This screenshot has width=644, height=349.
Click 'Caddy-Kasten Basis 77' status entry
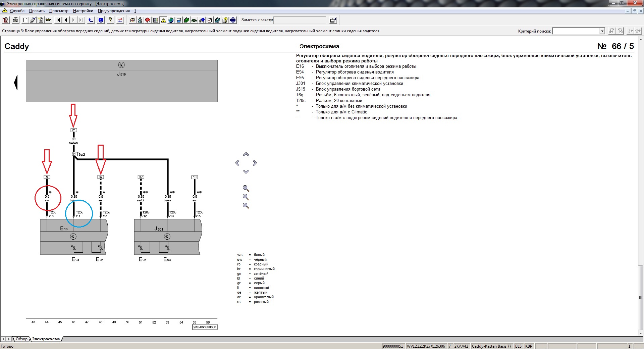click(x=491, y=346)
